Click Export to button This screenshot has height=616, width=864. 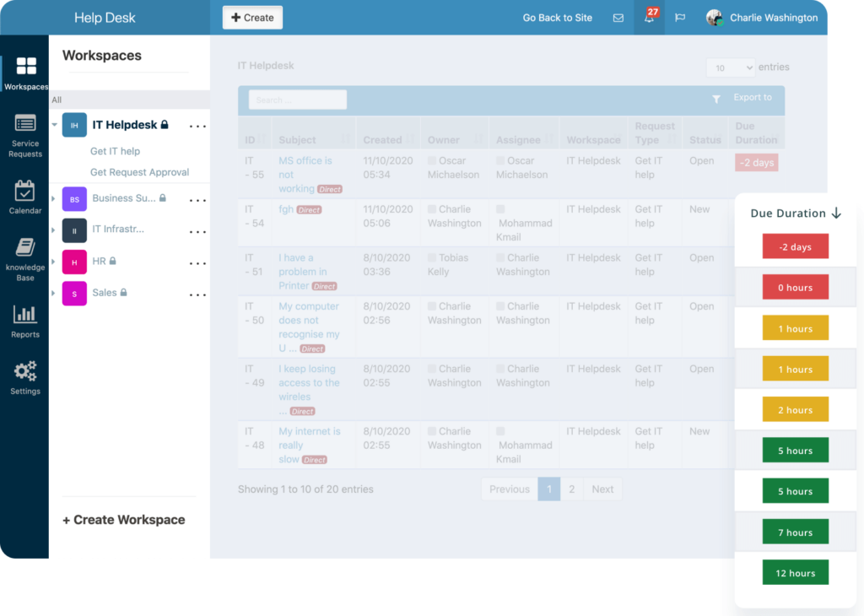coord(752,98)
